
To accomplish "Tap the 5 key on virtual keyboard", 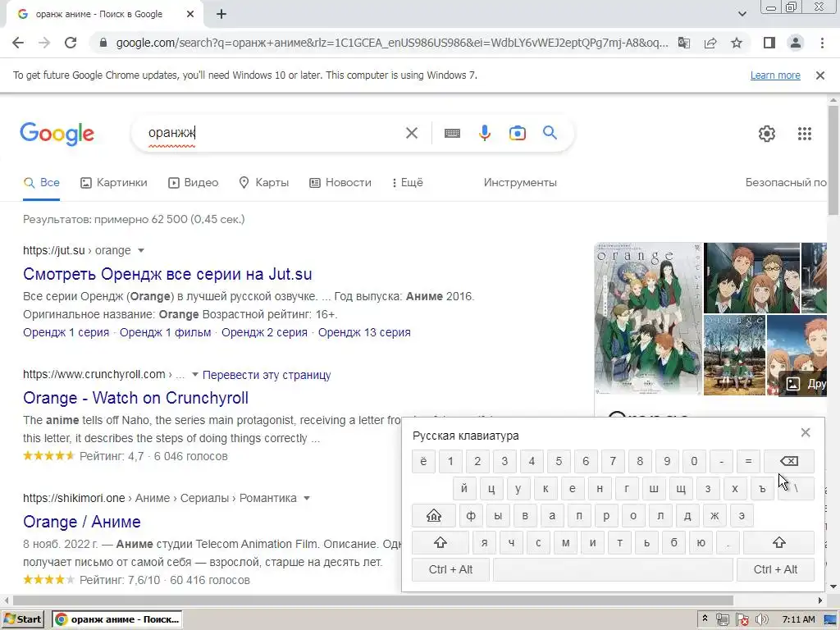I will point(559,461).
